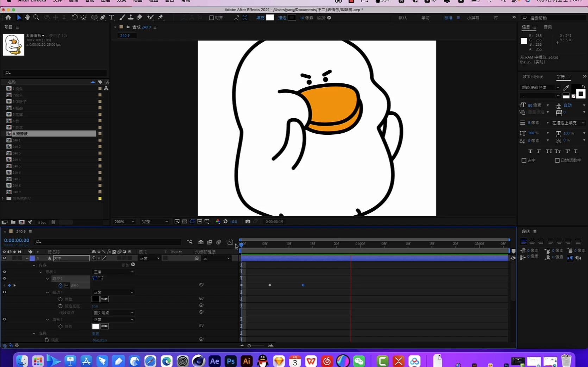Hide 路径 1 with its eye icon
This screenshot has height=367, width=588.
tap(4, 278)
